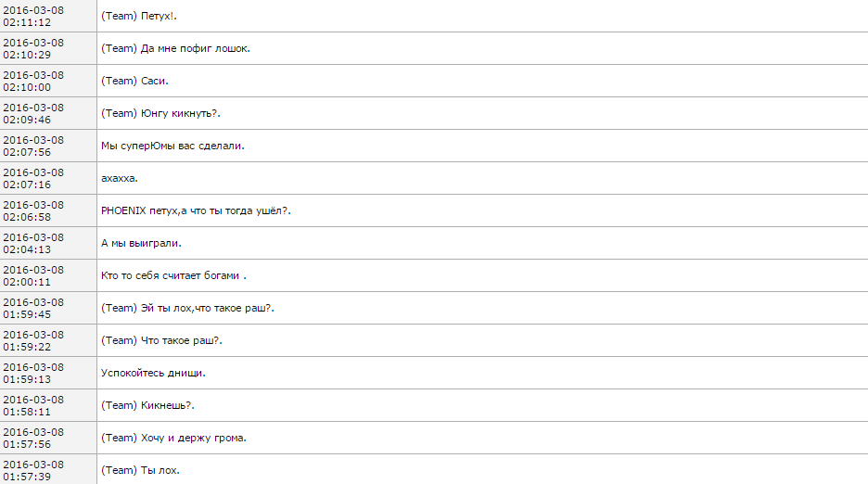The height and width of the screenshot is (484, 868).
Task: Click the 02:10:00 timestamp cell
Action: click(33, 81)
